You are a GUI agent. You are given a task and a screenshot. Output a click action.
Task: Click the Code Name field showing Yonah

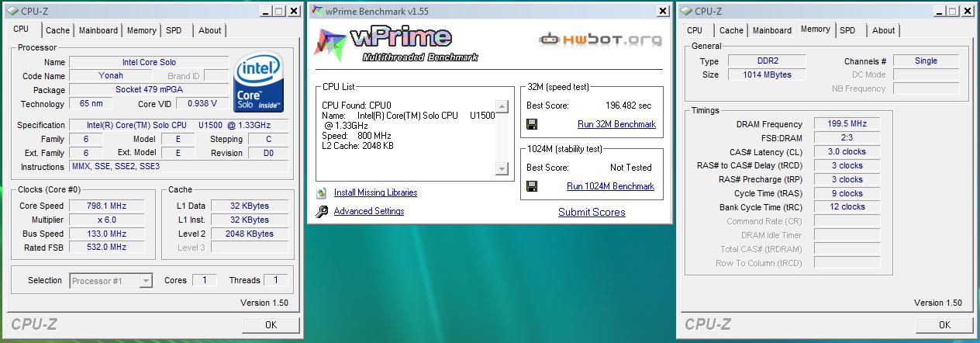point(111,76)
